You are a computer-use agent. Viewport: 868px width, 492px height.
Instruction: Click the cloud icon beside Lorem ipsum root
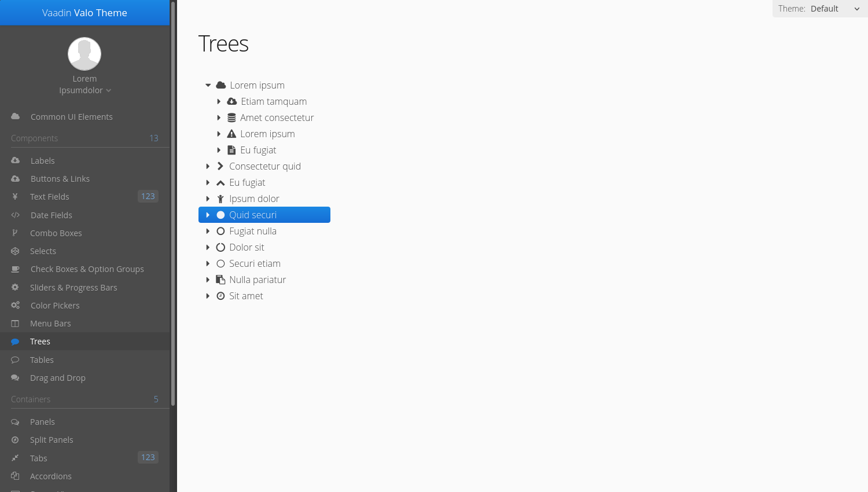[220, 85]
